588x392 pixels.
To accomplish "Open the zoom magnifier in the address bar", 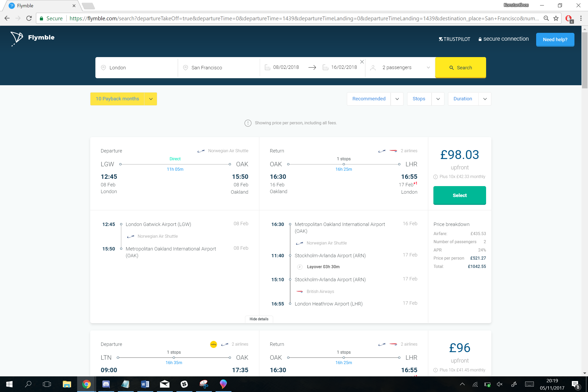I will coord(546,18).
